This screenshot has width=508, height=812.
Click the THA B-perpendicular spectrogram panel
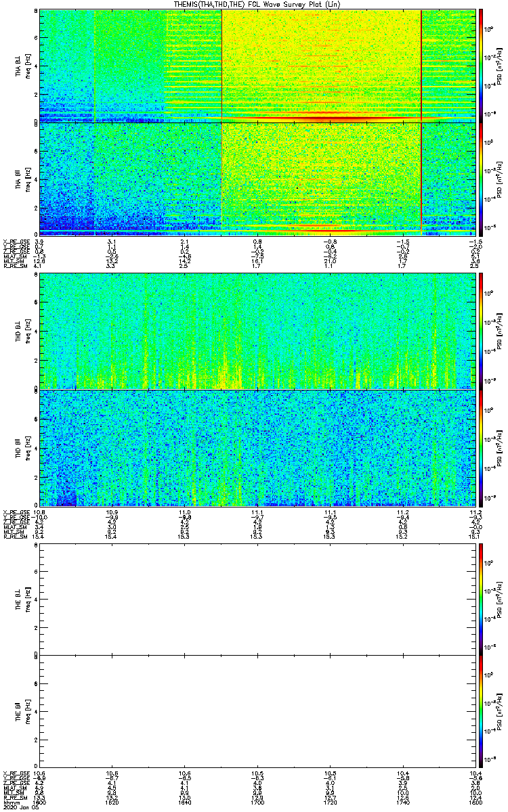click(x=257, y=66)
